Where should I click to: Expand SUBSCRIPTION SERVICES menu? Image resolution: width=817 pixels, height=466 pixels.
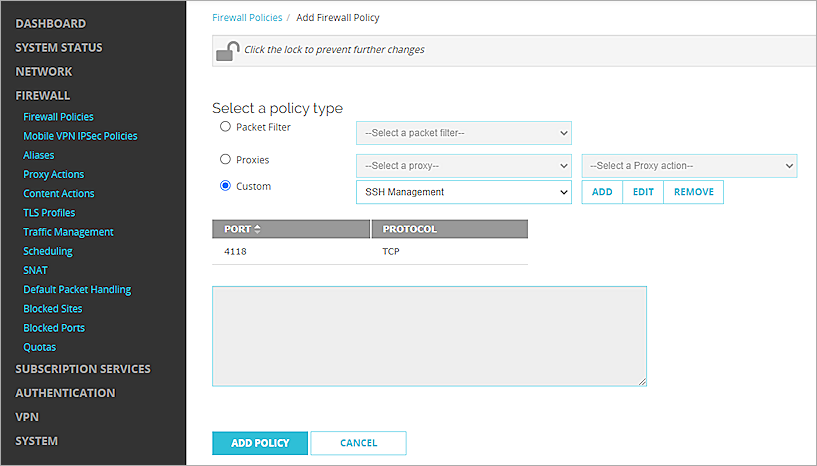[x=83, y=369]
